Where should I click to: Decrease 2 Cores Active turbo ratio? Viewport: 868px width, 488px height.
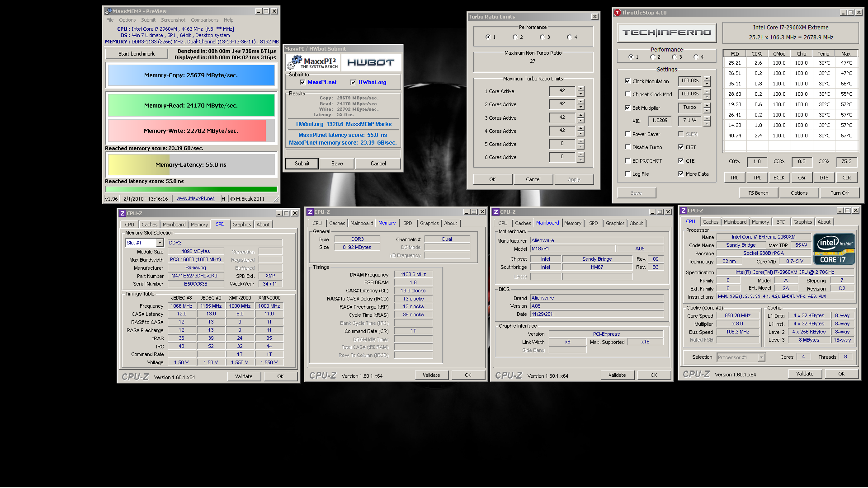581,107
